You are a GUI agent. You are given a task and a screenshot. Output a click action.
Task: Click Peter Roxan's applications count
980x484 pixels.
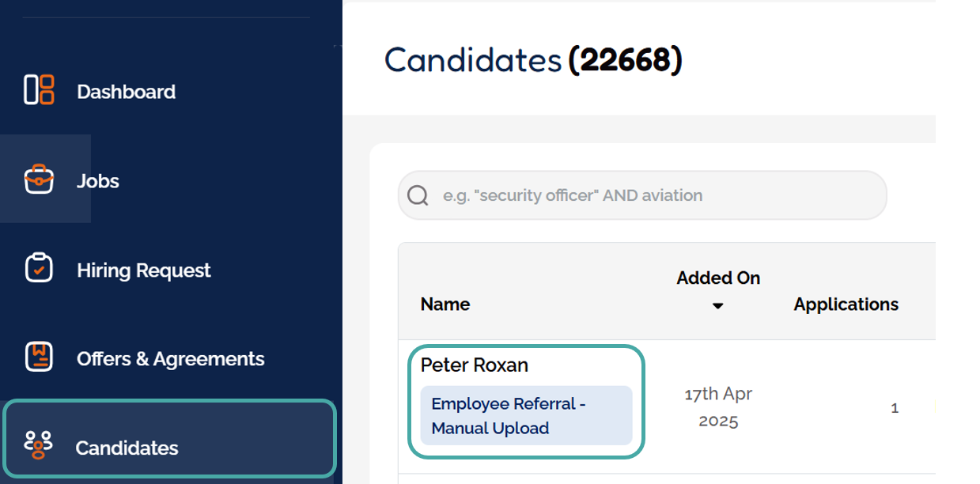coord(895,409)
